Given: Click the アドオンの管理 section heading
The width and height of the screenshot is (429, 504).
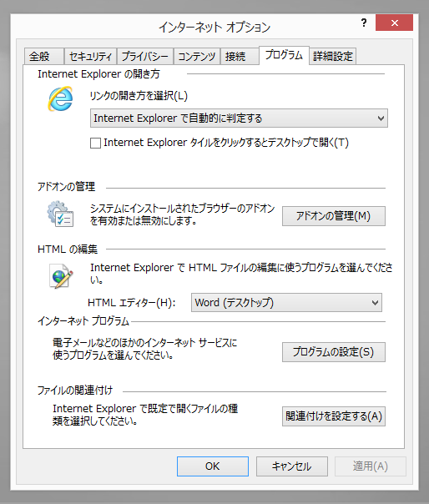Looking at the screenshot, I should (x=66, y=187).
